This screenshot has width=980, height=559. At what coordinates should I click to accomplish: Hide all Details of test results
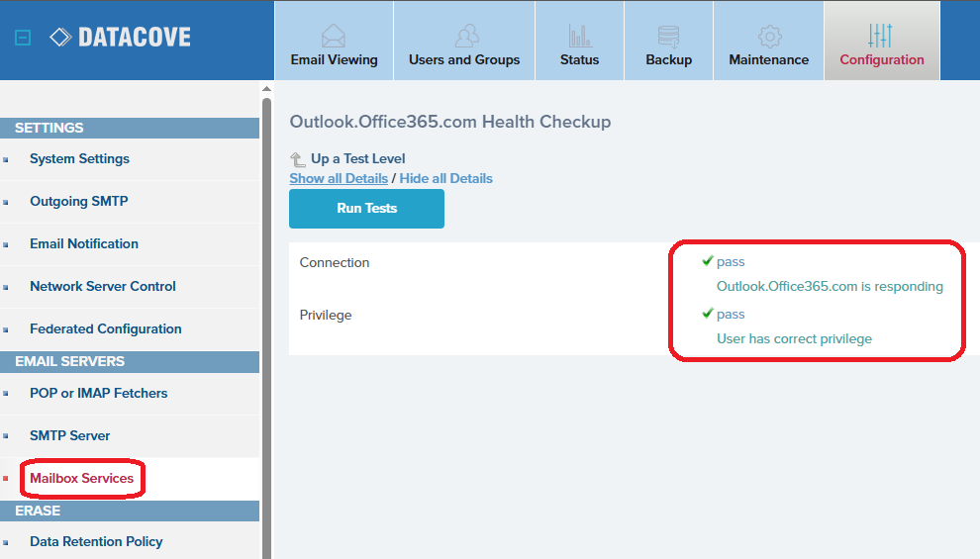click(x=445, y=178)
